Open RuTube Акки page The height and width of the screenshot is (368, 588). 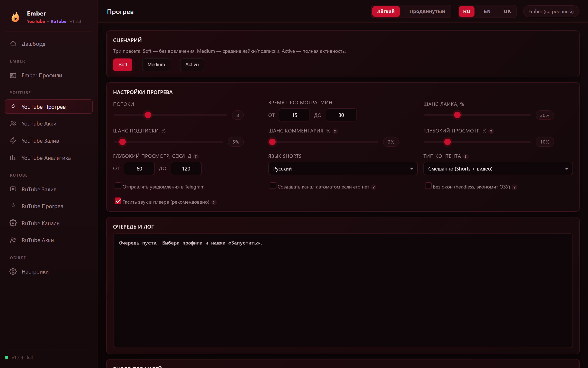[x=49, y=240]
